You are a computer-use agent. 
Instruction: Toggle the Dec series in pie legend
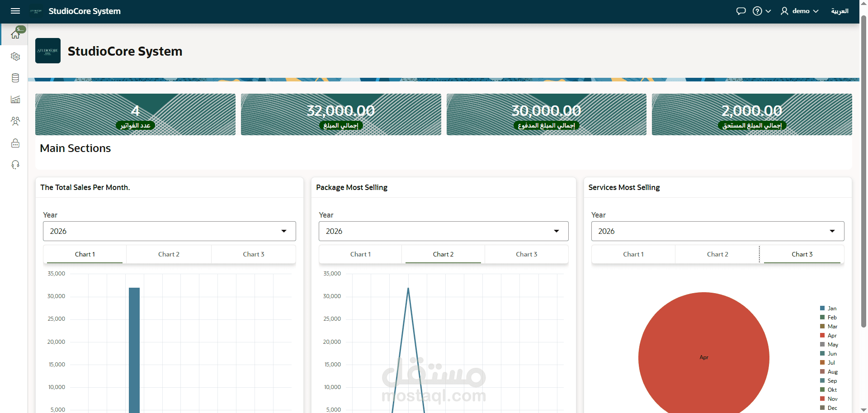(x=829, y=408)
